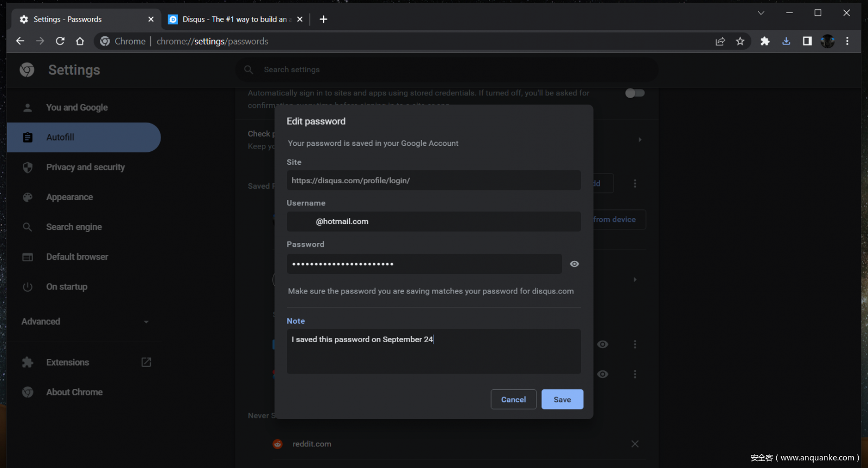Viewport: 868px width, 468px height.
Task: Save the edited password
Action: [562, 400]
